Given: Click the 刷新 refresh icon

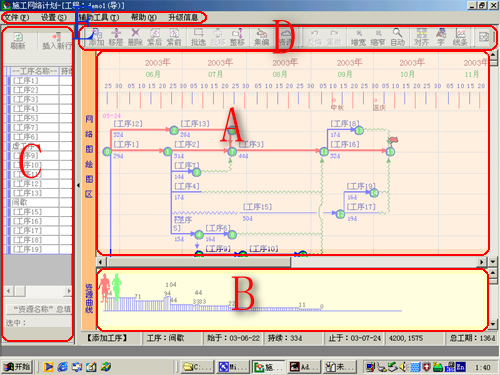Looking at the screenshot, I should click(18, 41).
